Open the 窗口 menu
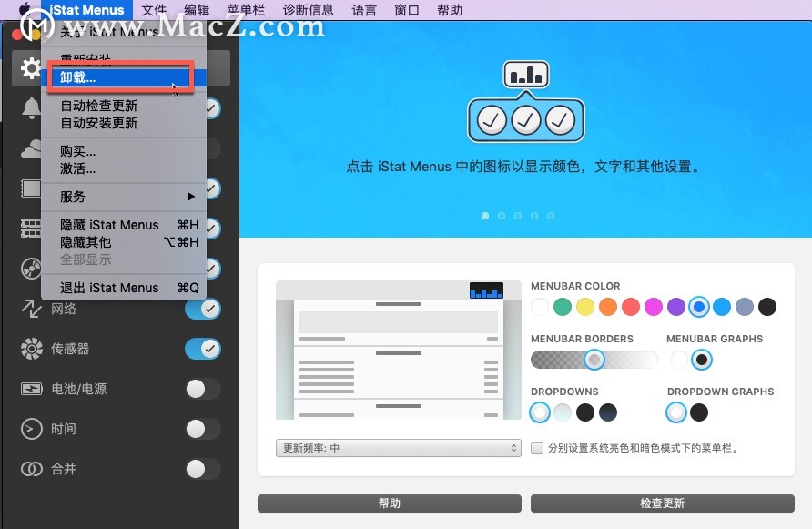812x529 pixels. (x=407, y=10)
